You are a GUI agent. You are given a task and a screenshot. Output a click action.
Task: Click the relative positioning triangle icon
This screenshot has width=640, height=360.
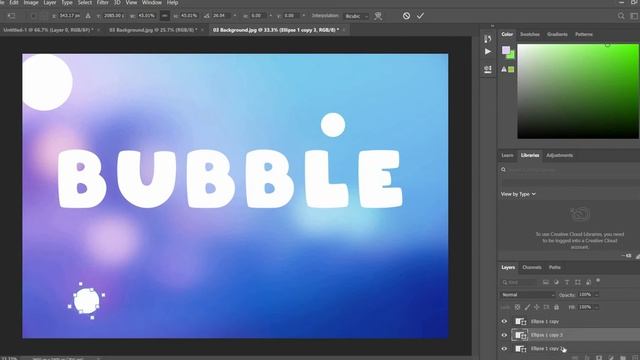coord(88,16)
